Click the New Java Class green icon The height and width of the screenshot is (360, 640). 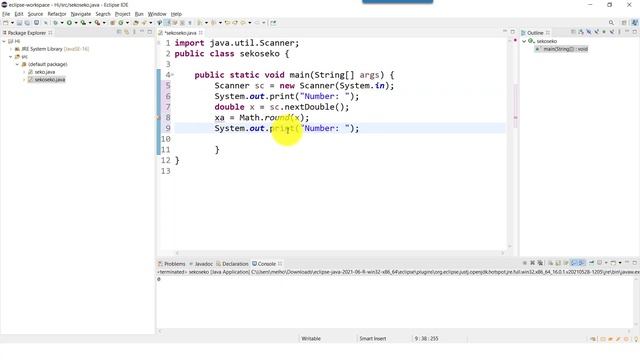pos(121,23)
